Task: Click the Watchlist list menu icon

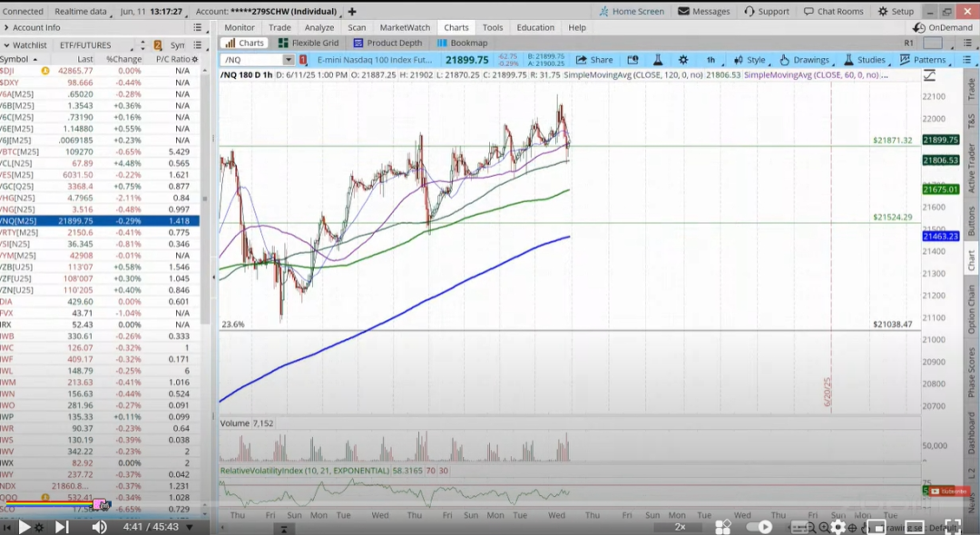Action: click(198, 45)
